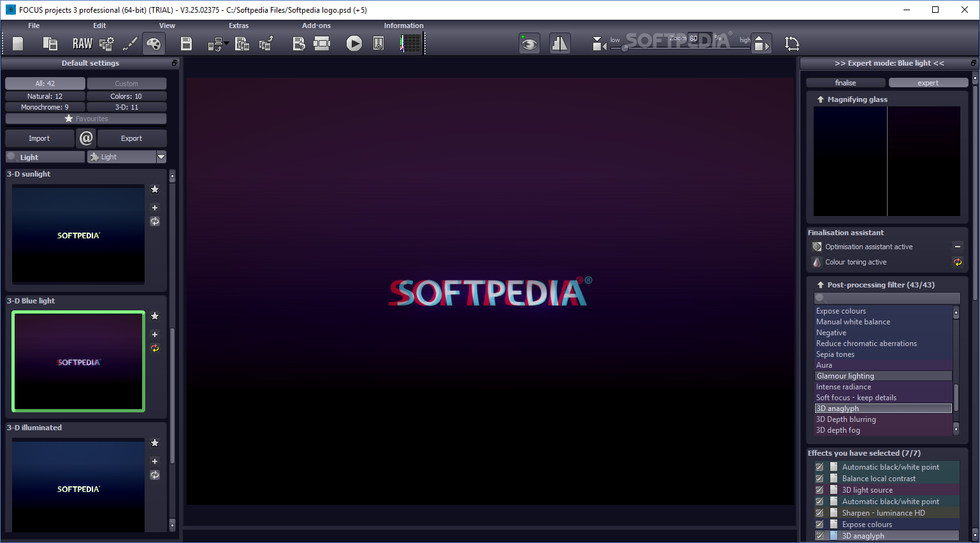
Task: Click minus icon for Optimisation assistant active
Action: tap(957, 247)
